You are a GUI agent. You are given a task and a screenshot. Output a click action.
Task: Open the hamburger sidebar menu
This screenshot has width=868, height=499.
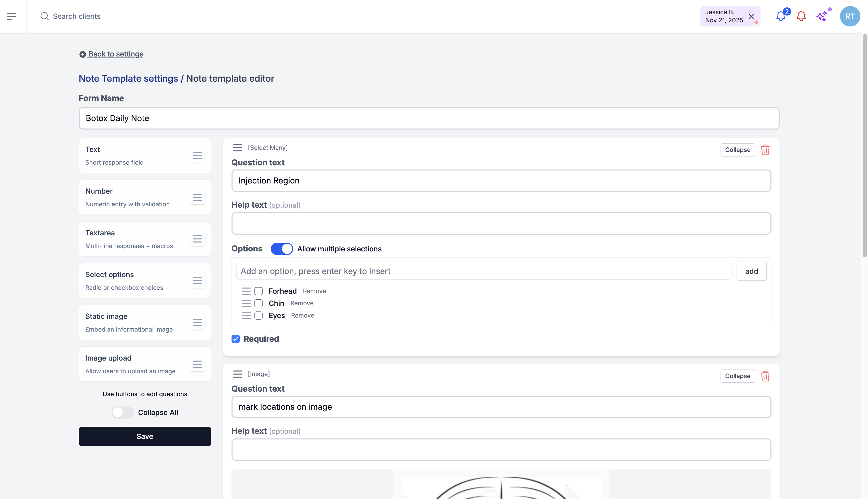(x=12, y=16)
